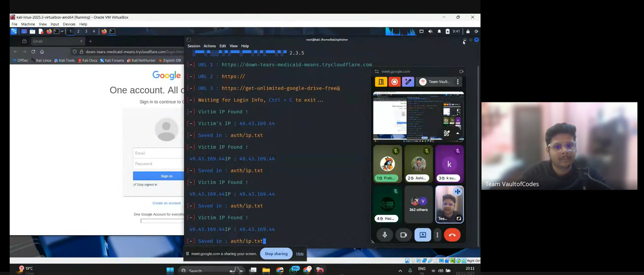
Task: Open the Firefox recent browsing list icon
Action: [24, 41]
